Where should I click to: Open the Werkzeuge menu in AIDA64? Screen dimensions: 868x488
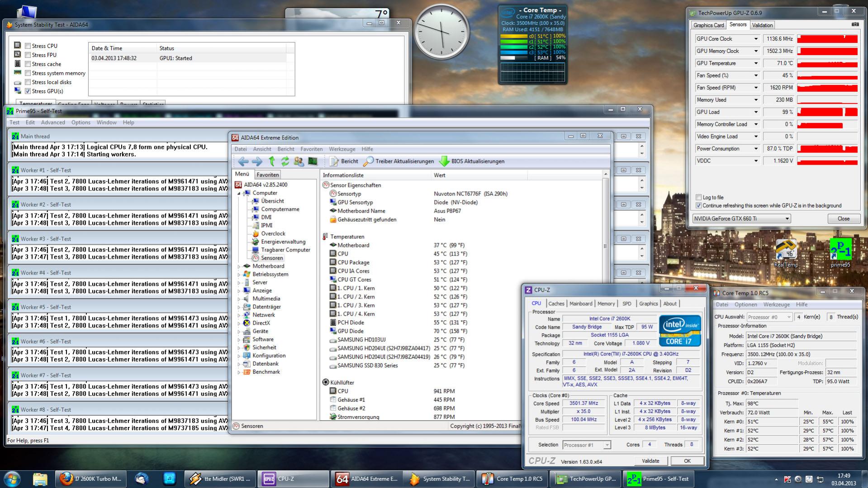tap(342, 149)
